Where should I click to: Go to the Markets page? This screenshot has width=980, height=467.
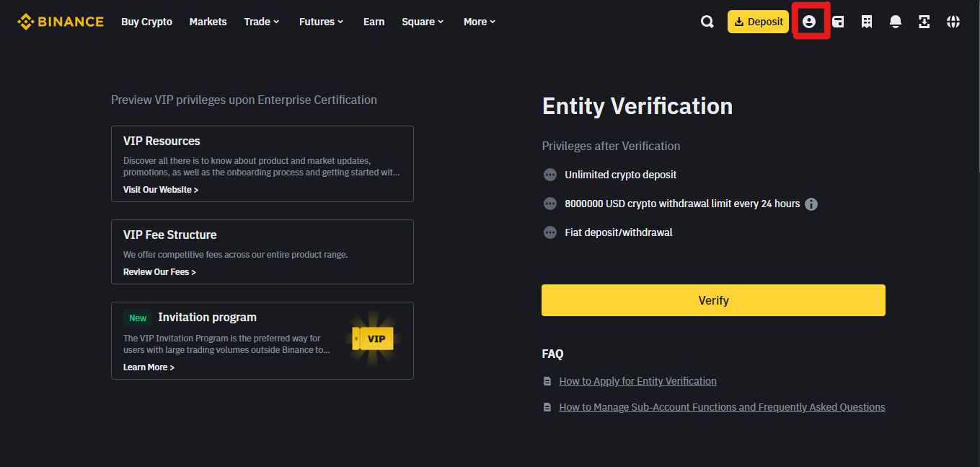[208, 22]
